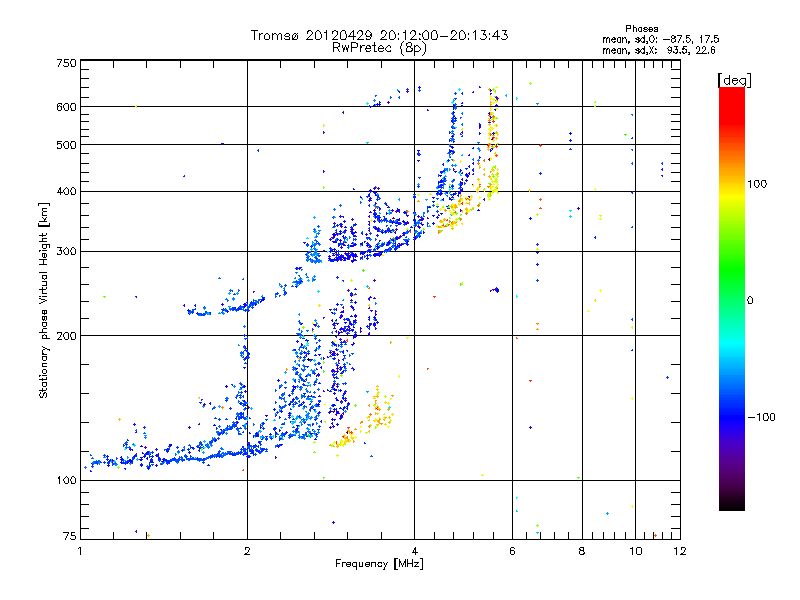Click the 'Frequency [MHz]' axis title
This screenshot has height=600, width=800.
click(x=379, y=564)
